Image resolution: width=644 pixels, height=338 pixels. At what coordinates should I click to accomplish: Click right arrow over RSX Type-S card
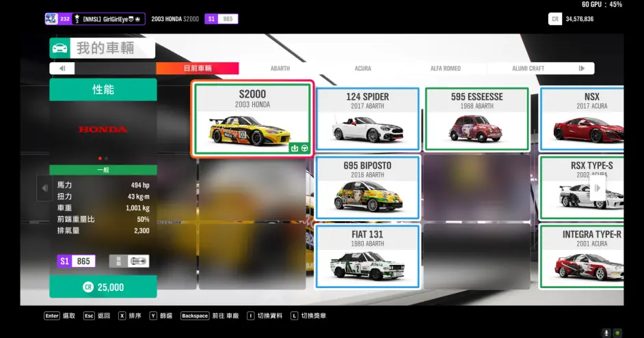coord(598,188)
